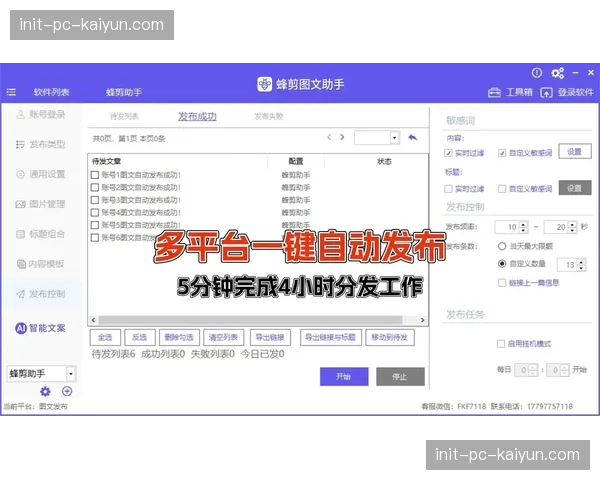600x480 pixels.
Task: Open the 软件列表 menu
Action: coord(51,92)
